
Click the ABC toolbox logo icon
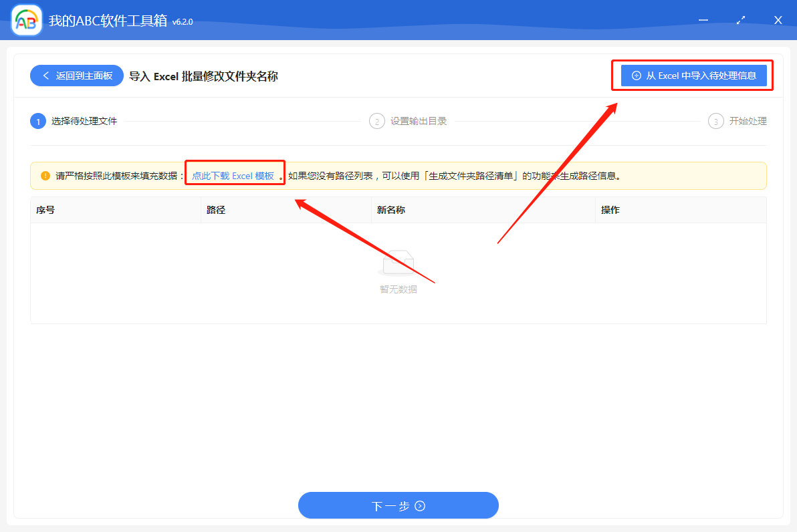[27, 19]
